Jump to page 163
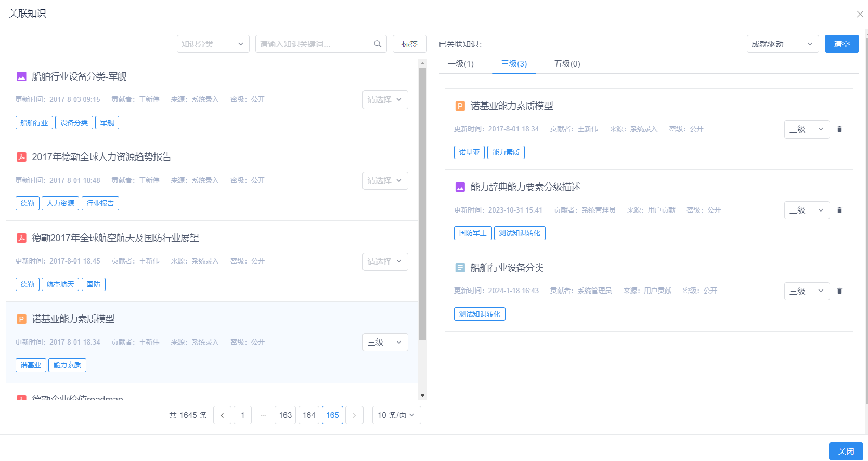Viewport: 868px width, 461px height. 285,415
